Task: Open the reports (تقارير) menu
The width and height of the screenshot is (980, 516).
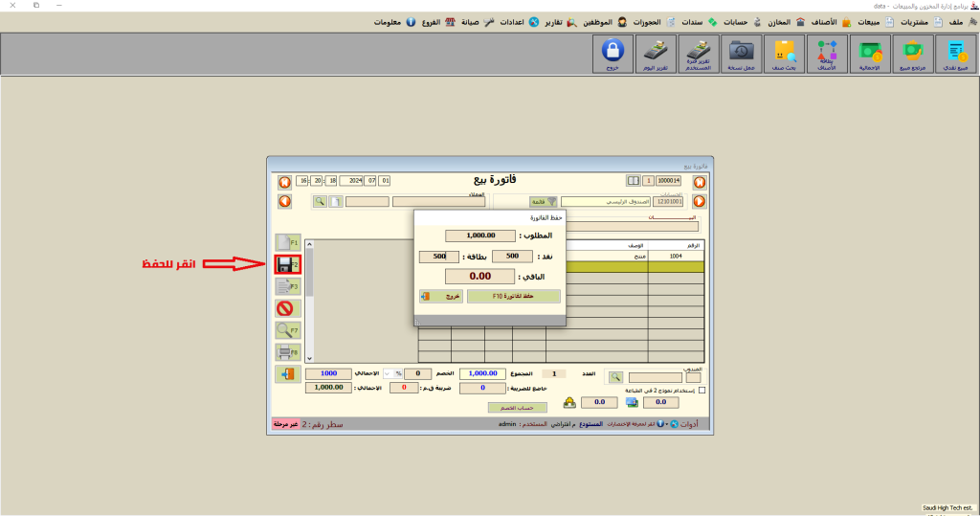Action: coord(566,22)
